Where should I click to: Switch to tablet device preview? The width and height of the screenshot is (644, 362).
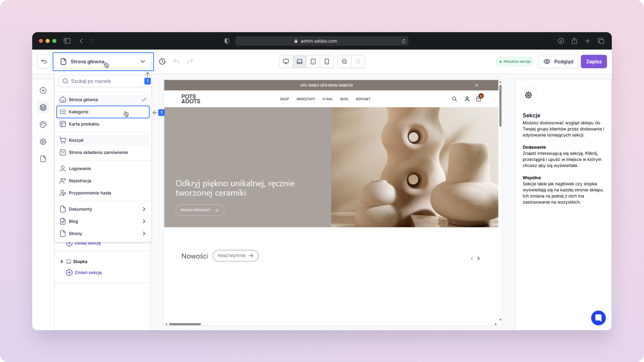point(313,62)
